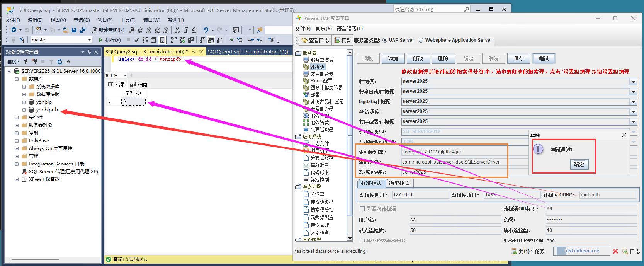Click the 测试 button
Image resolution: width=644 pixels, height=266 pixels.
pyautogui.click(x=544, y=58)
